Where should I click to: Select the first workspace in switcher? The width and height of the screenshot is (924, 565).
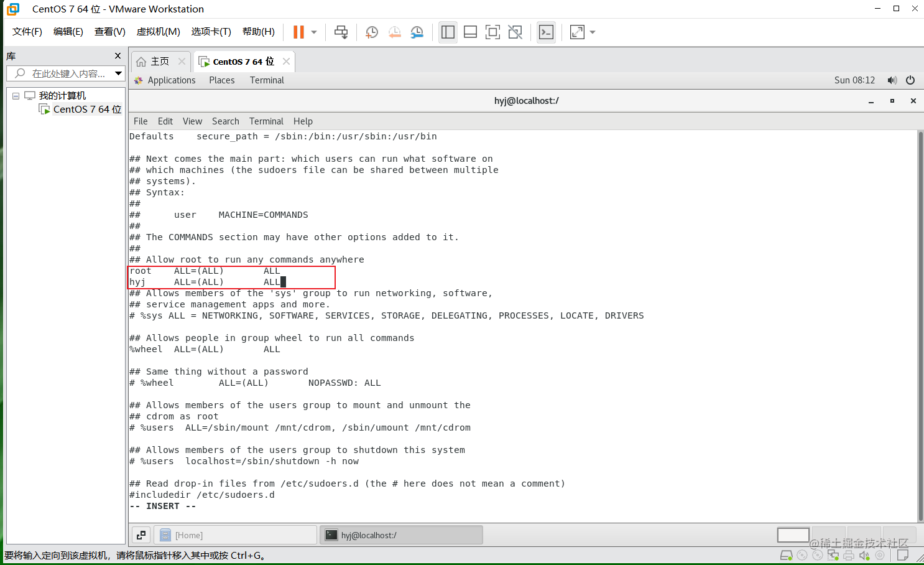pyautogui.click(x=793, y=535)
